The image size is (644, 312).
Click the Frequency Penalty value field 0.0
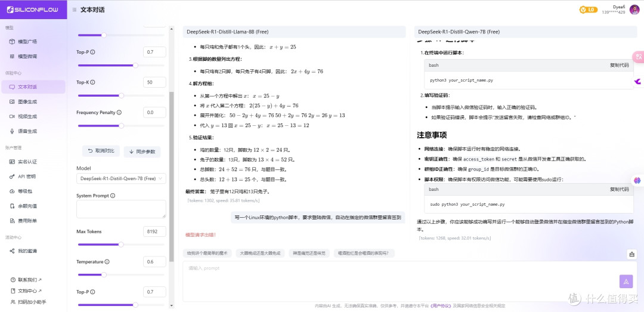[x=155, y=112]
